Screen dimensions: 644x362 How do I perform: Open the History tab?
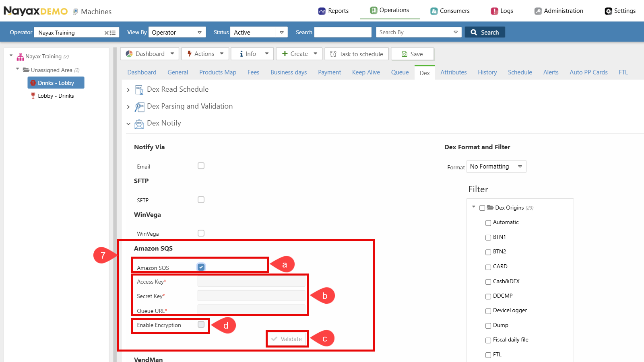(487, 72)
